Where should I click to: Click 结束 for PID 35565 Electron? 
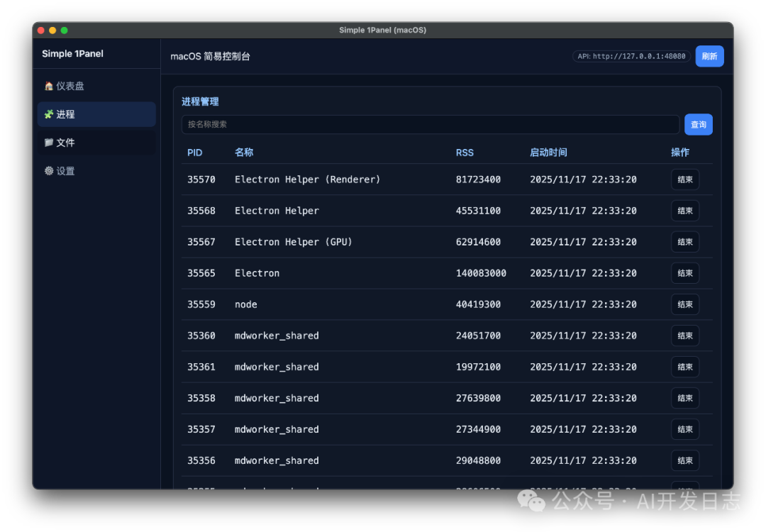(x=685, y=273)
